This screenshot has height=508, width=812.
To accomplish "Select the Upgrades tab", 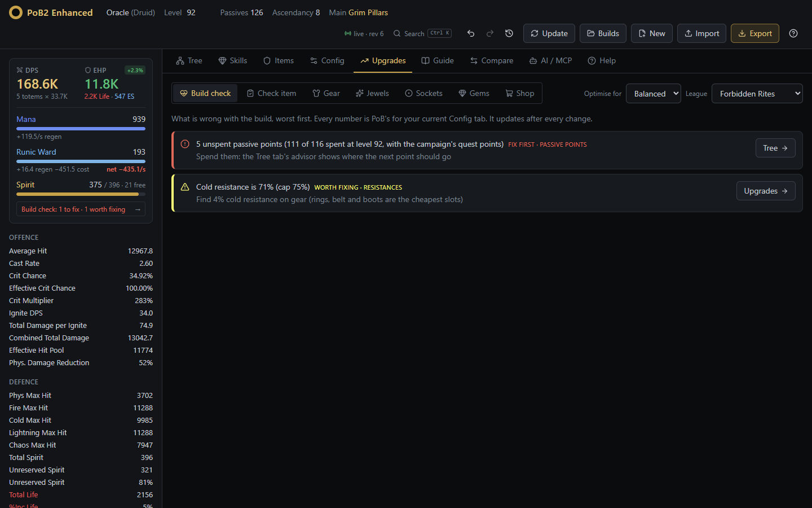I will pyautogui.click(x=383, y=60).
